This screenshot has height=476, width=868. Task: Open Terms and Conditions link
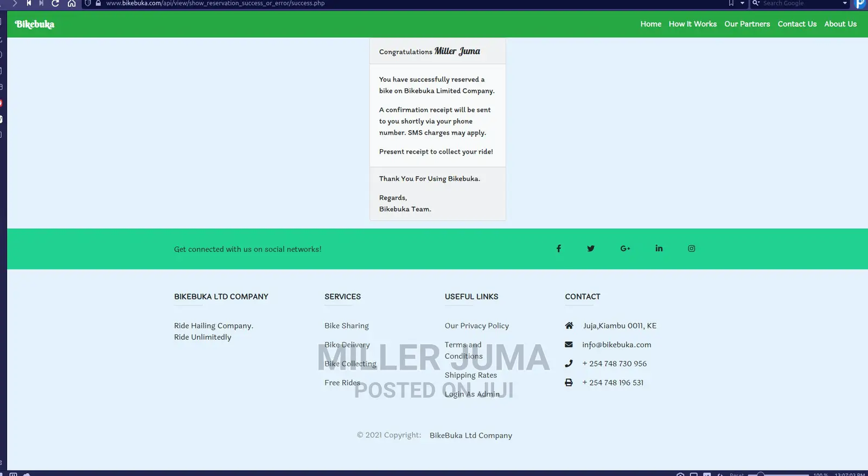pyautogui.click(x=463, y=351)
